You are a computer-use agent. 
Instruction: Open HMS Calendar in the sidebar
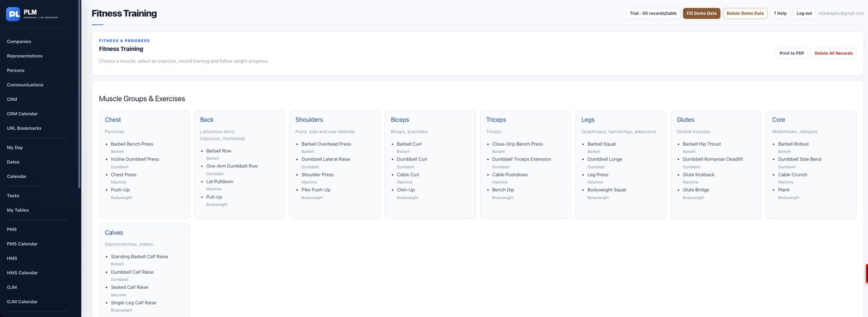click(x=22, y=273)
